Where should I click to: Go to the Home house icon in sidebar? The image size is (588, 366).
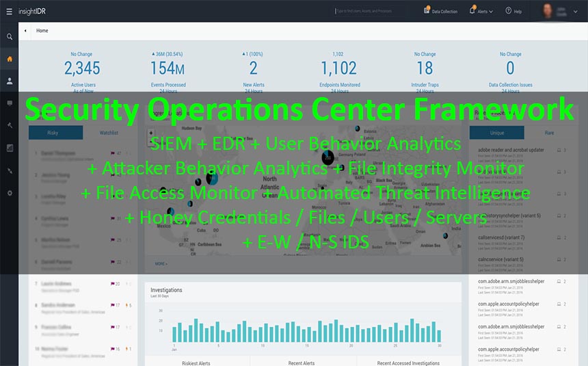tap(10, 59)
